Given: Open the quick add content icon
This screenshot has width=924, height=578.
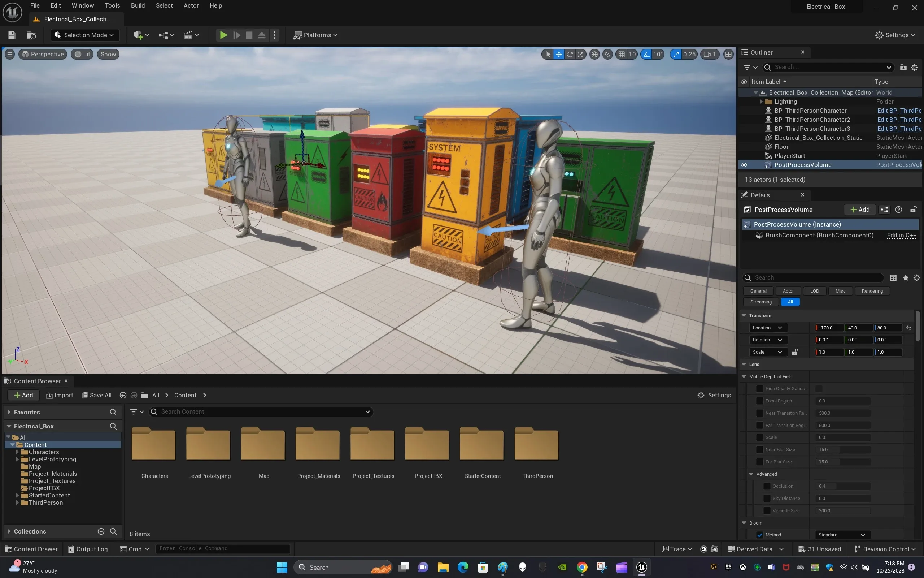Looking at the screenshot, I should [x=141, y=35].
